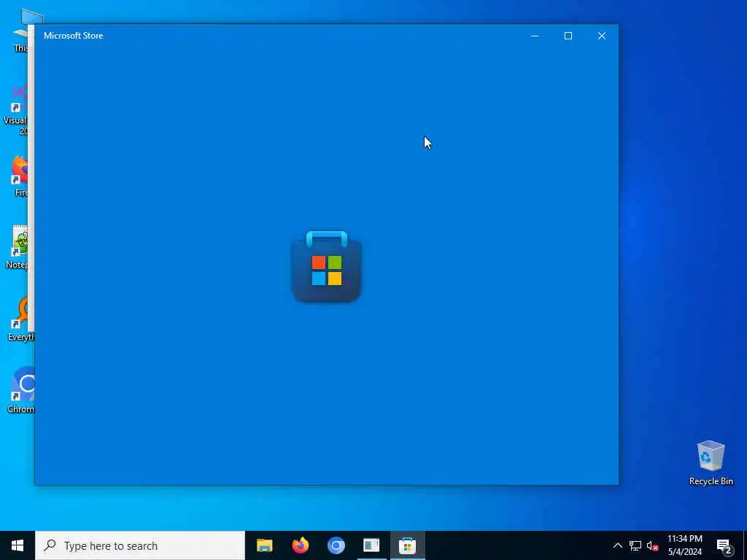Select the Visual Studio desktop shortcut
The height and width of the screenshot is (560, 747).
[15, 111]
